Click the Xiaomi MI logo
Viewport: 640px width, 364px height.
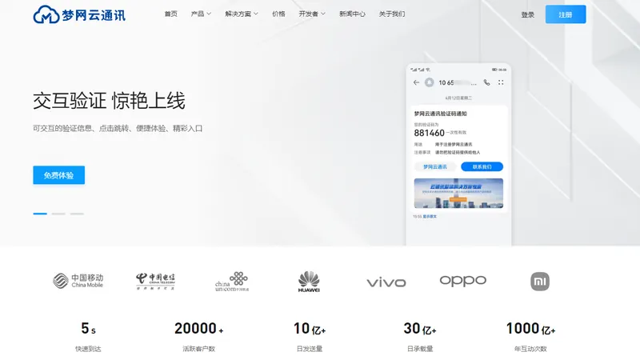click(539, 282)
